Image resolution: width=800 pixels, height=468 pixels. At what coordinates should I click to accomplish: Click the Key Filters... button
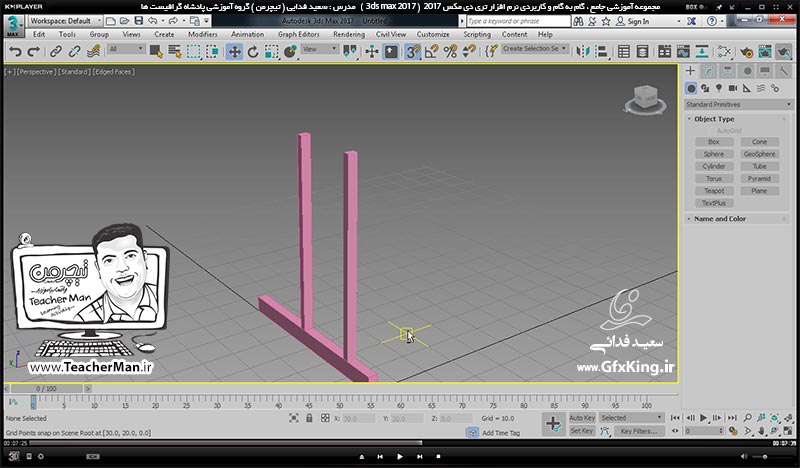tap(638, 431)
